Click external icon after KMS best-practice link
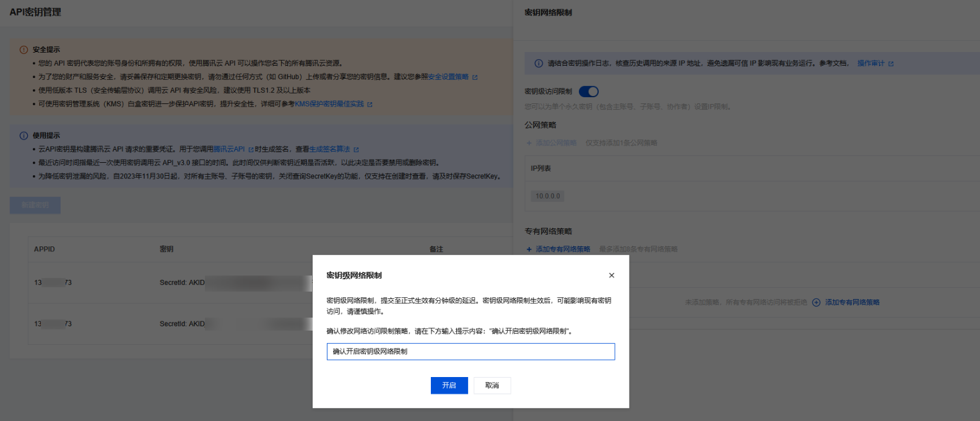 point(370,105)
